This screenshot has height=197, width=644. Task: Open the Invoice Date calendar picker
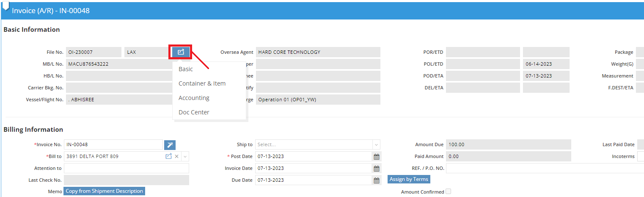376,169
